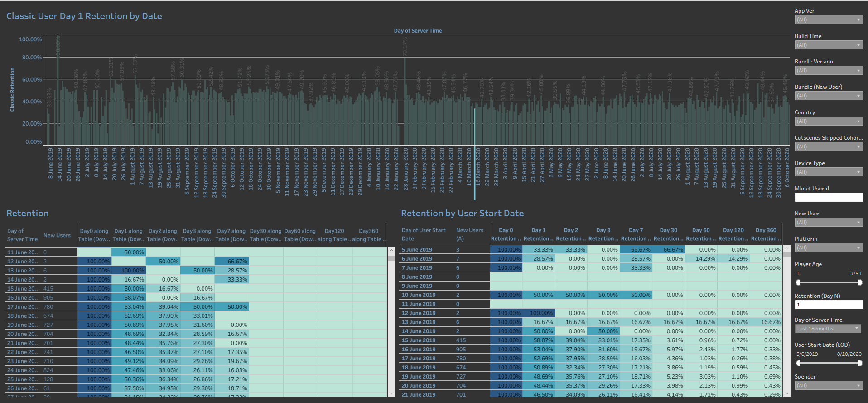868x403 pixels.
Task: Click 'New Users' header in Retention table
Action: point(57,235)
